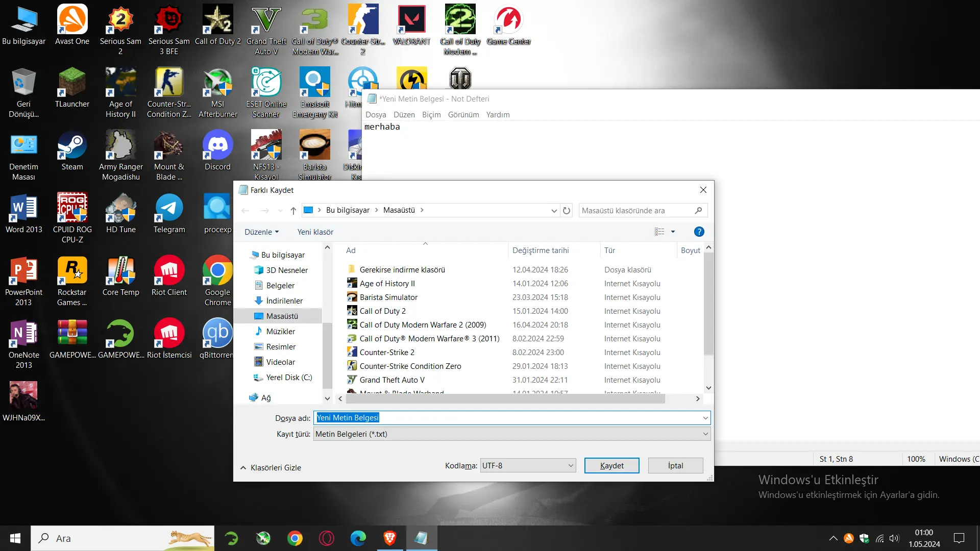Screen dimensions: 980x551
Task: Click Bu bilgisayar in the address breadcrumb
Action: 348,210
